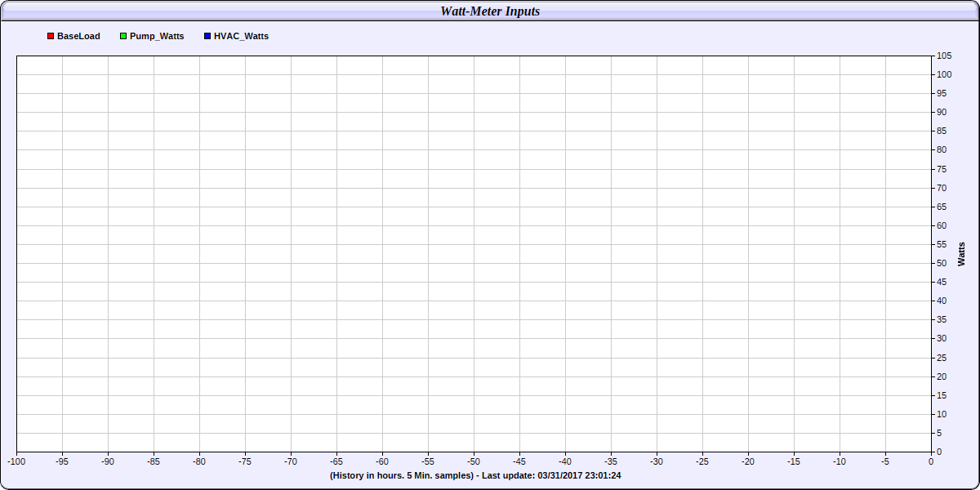Select the -75 hour x-axis label
Viewport: 980px width, 490px height.
tap(245, 461)
